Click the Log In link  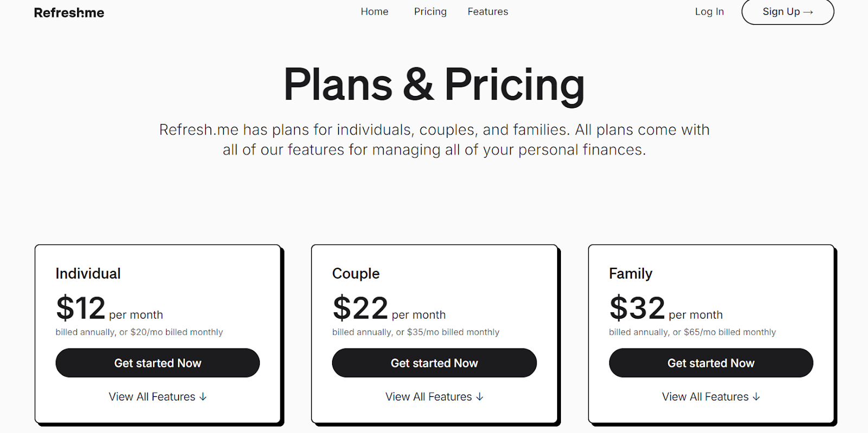[x=709, y=11]
